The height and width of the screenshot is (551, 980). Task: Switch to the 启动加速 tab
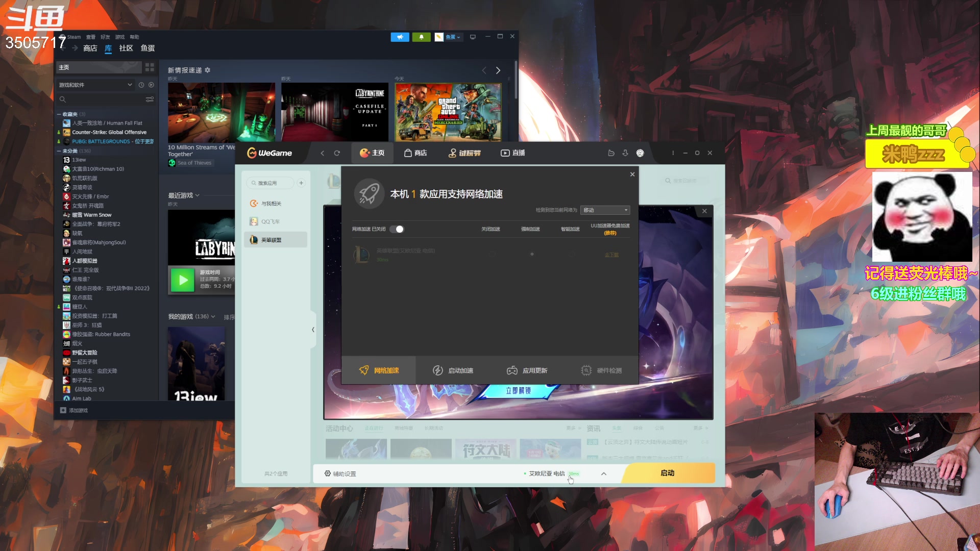[x=453, y=370]
